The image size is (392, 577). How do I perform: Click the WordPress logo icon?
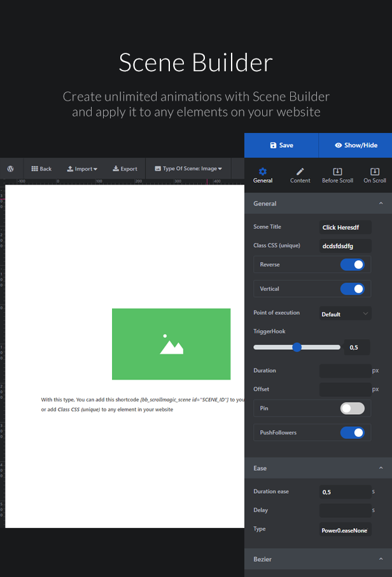11,169
